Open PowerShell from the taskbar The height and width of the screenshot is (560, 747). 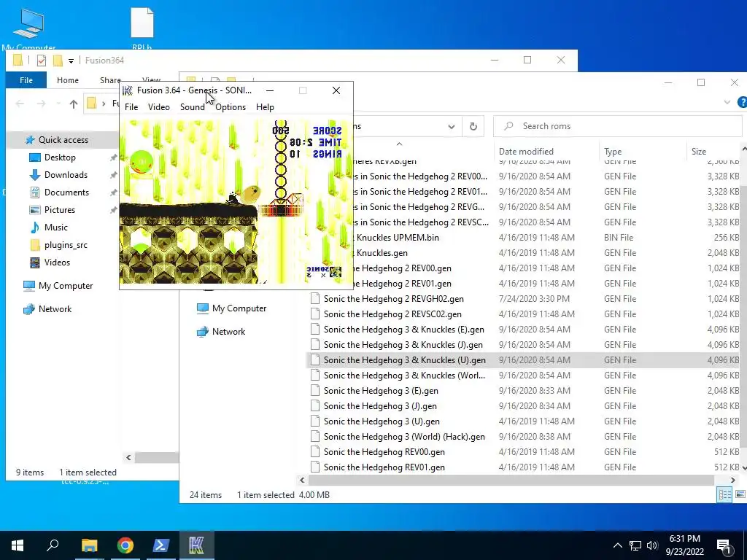click(x=161, y=545)
